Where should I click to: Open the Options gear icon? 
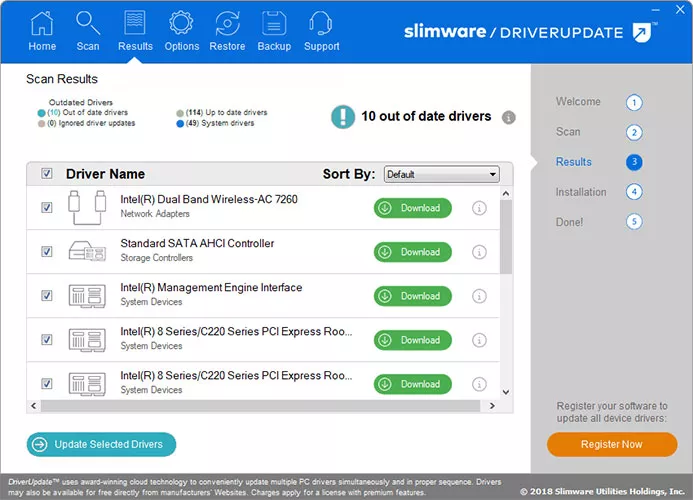click(x=181, y=23)
